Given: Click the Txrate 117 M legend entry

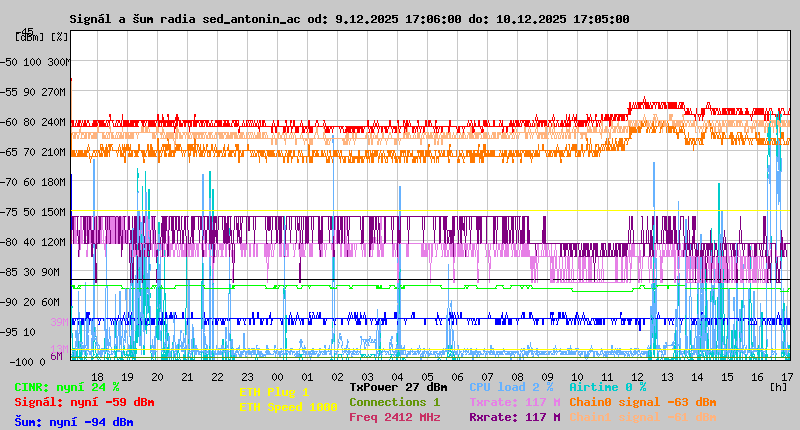Looking at the screenshot, I should [x=514, y=402].
